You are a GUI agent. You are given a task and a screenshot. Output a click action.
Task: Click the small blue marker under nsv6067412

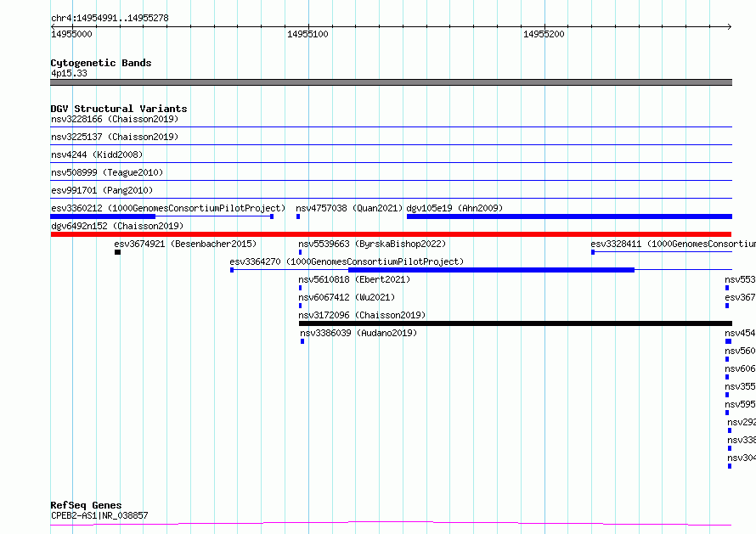301,306
